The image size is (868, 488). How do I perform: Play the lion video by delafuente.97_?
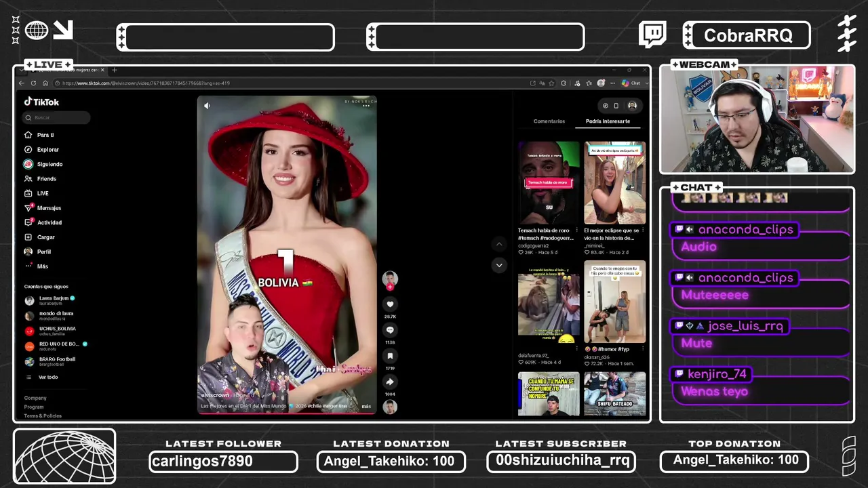[x=549, y=302]
